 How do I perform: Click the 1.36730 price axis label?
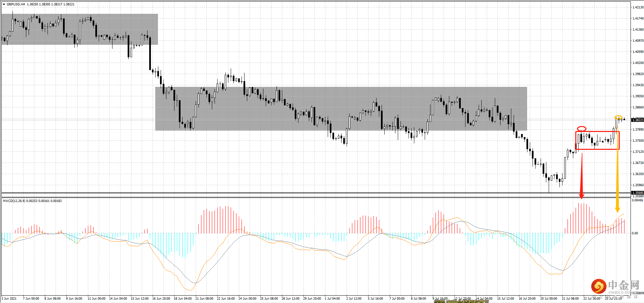638,163
